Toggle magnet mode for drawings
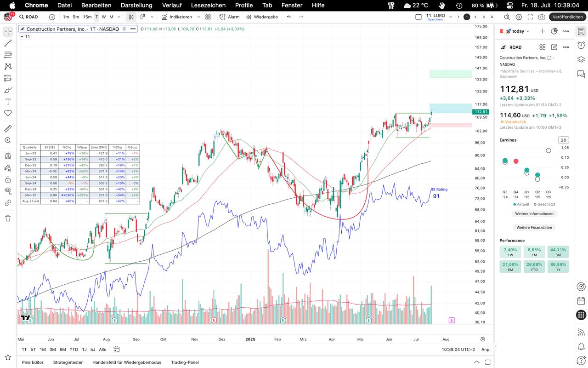Viewport: 588px width, 368px height. (x=8, y=156)
